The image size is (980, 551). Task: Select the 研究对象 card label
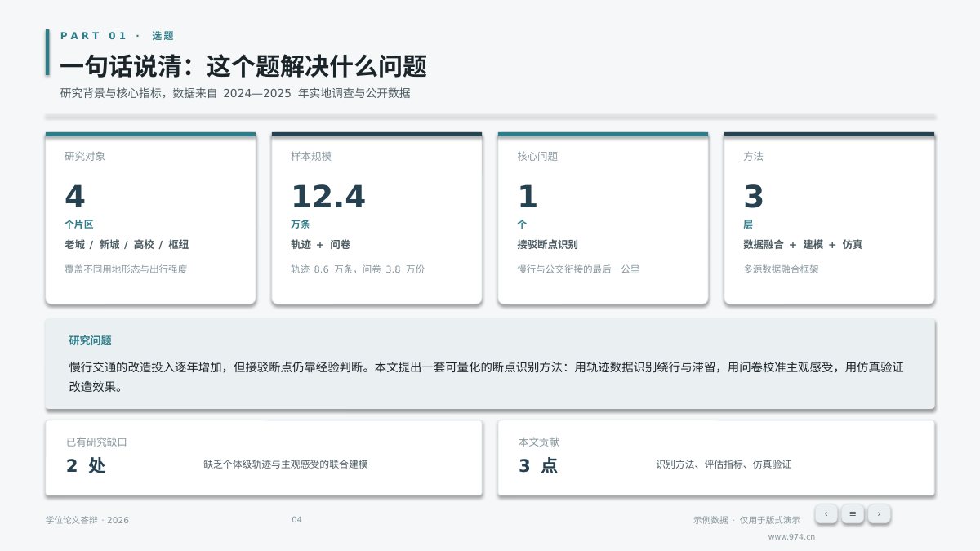pyautogui.click(x=85, y=156)
